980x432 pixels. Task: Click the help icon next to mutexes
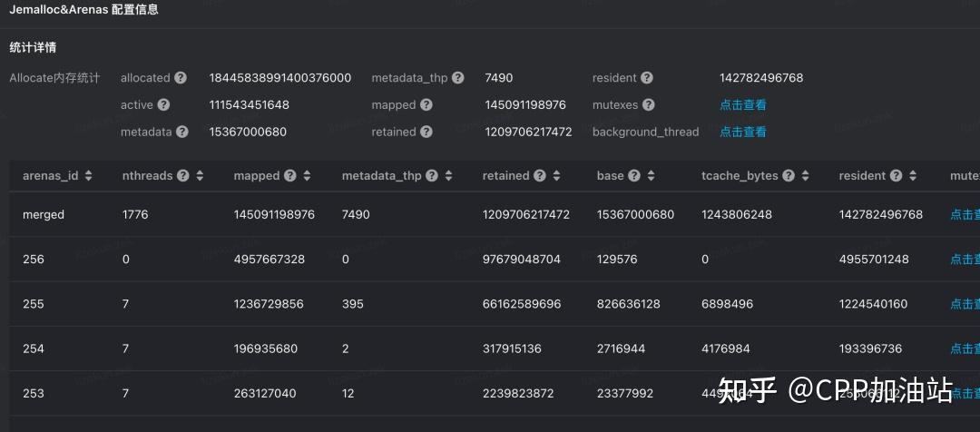[649, 105]
